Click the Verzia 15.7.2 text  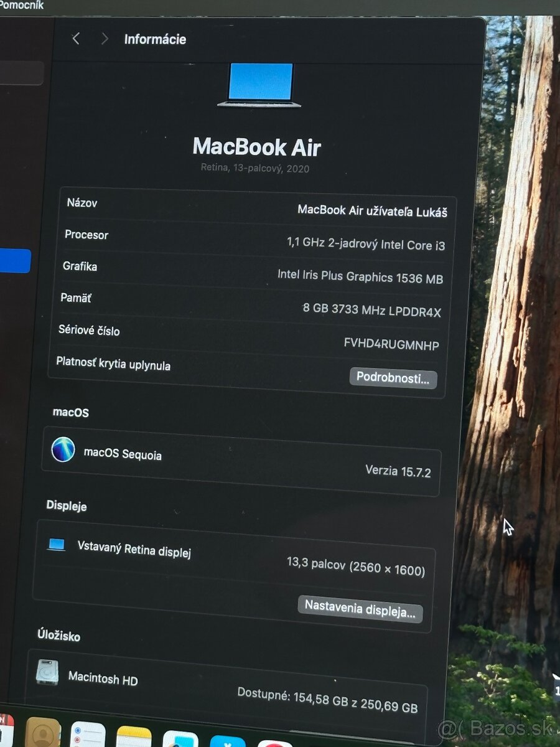pyautogui.click(x=398, y=471)
